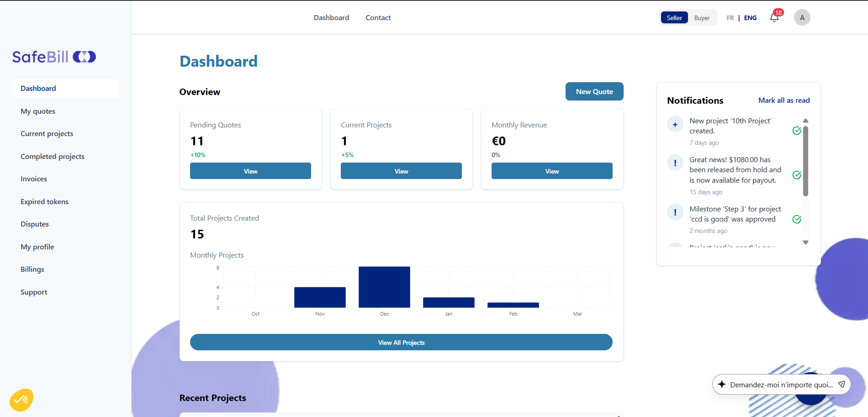The height and width of the screenshot is (417, 868).
Task: Switch to Seller mode
Action: (674, 18)
